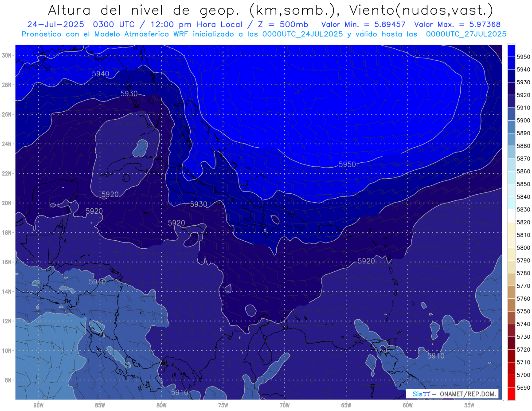The height and width of the screenshot is (411, 532).
Task: Click the 5950 contour label inside the map
Action: [x=347, y=164]
